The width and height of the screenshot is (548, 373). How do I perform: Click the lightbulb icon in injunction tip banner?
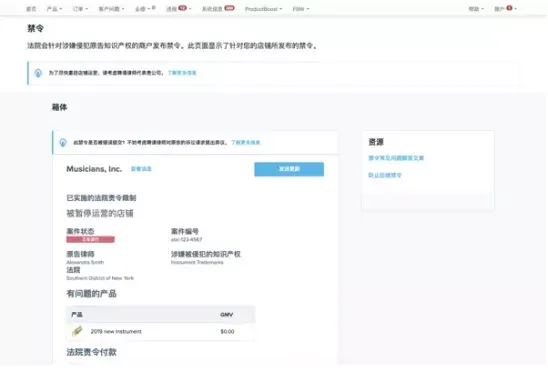click(x=63, y=143)
